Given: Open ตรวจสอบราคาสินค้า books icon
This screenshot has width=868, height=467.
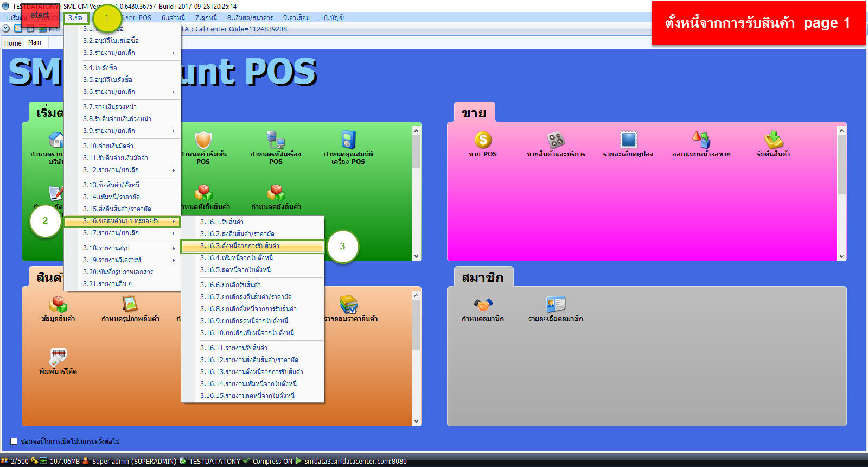Looking at the screenshot, I should click(x=348, y=305).
